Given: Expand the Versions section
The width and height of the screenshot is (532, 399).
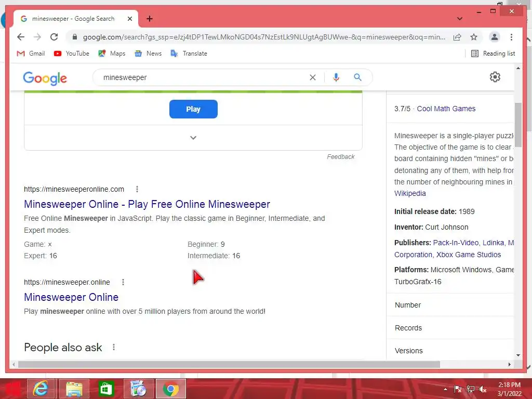Looking at the screenshot, I should click(x=450, y=351).
